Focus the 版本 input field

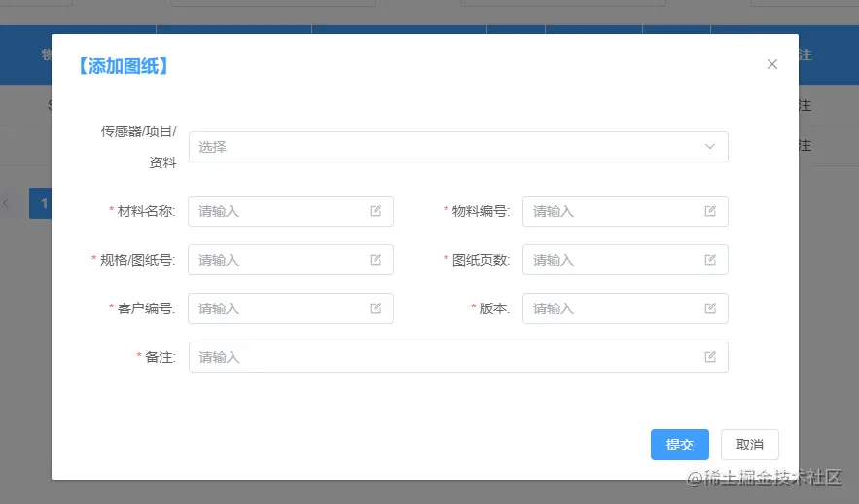tap(626, 308)
